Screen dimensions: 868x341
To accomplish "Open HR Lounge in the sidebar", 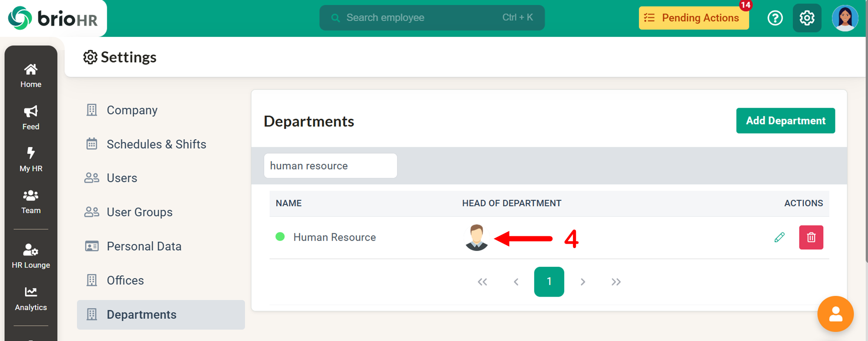I will click(x=31, y=256).
